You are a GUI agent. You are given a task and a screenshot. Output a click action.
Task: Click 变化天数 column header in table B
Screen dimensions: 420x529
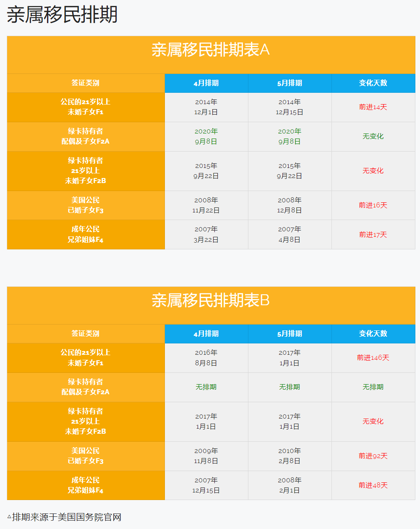point(373,334)
